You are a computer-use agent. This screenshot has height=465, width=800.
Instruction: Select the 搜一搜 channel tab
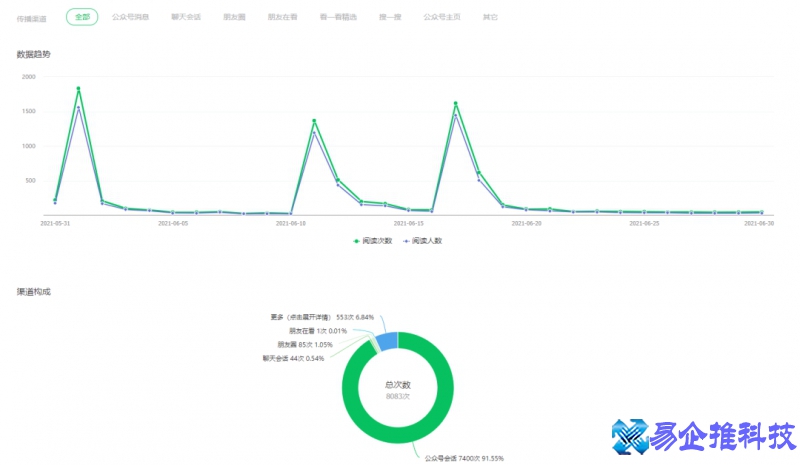pyautogui.click(x=390, y=17)
